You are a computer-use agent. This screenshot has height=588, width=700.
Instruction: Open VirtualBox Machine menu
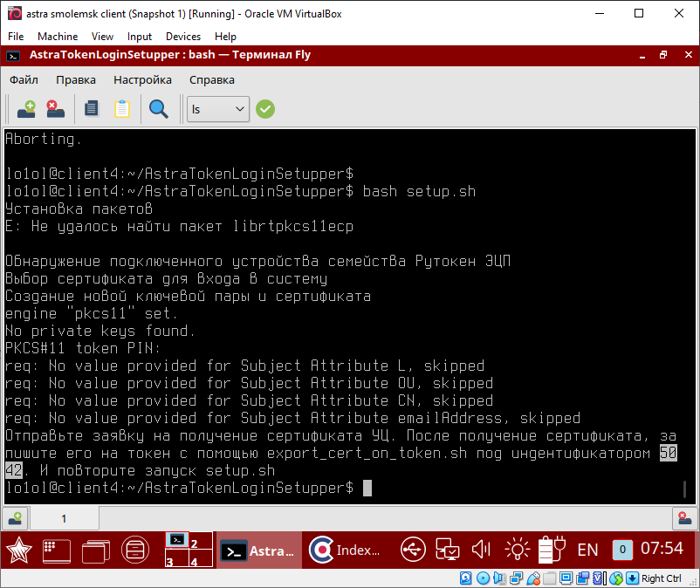58,37
